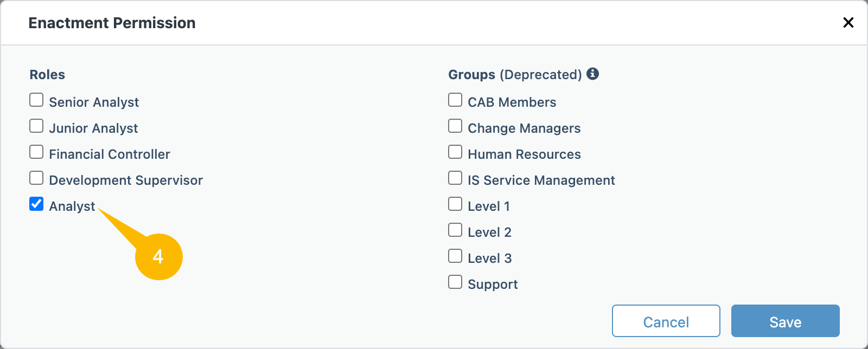Click the Support group label text
Viewport: 868px width, 349px height.
click(x=493, y=285)
